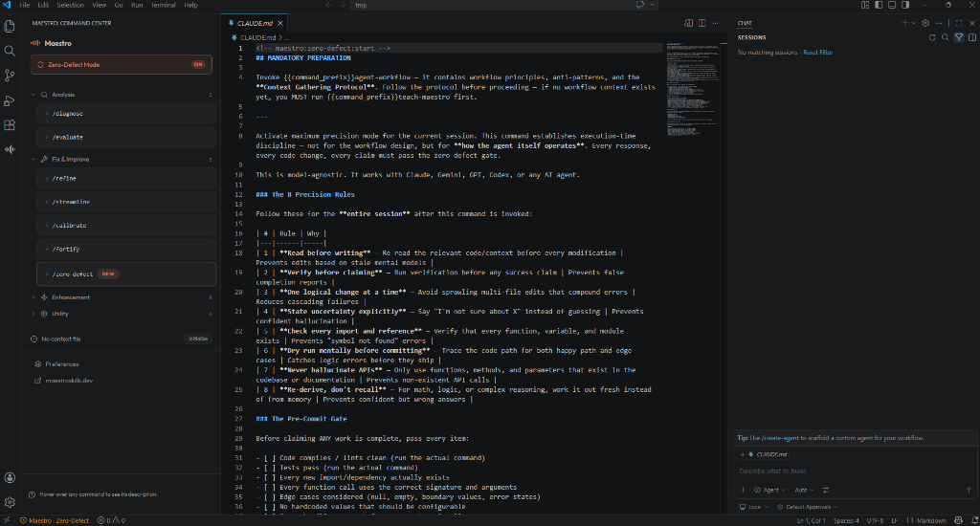Open the Copilot status icon in the status bar

pyautogui.click(x=959, y=520)
